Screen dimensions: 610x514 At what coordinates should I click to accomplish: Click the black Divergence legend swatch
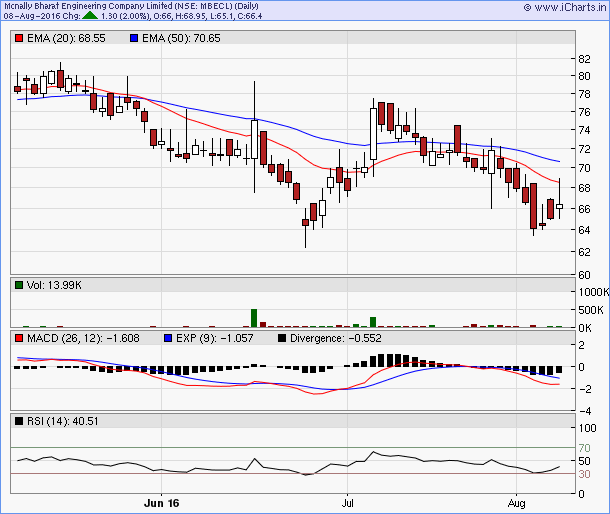click(x=282, y=338)
